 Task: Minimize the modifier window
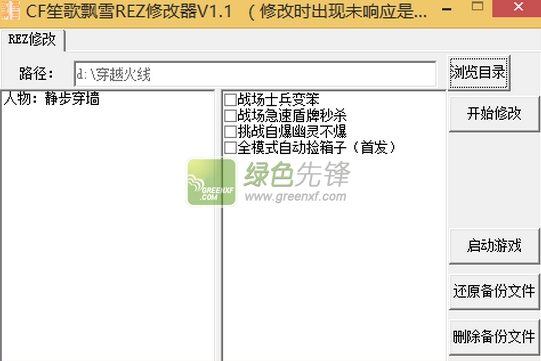(447, 9)
